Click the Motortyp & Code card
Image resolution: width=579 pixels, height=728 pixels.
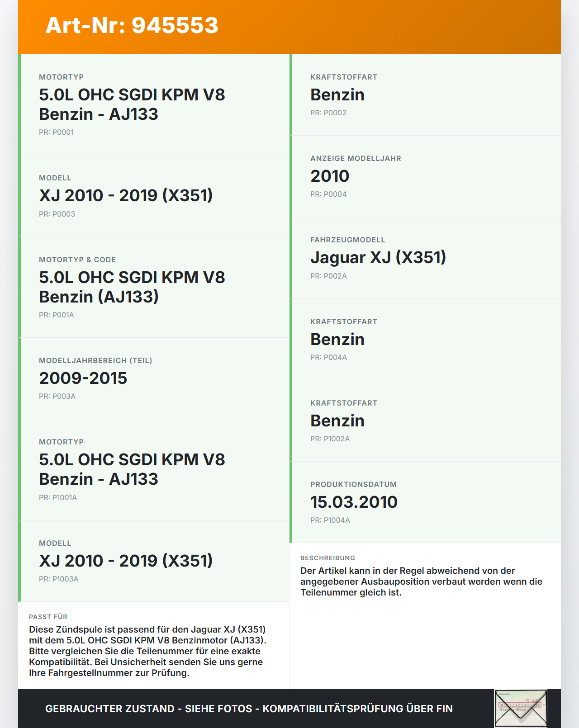tap(154, 287)
